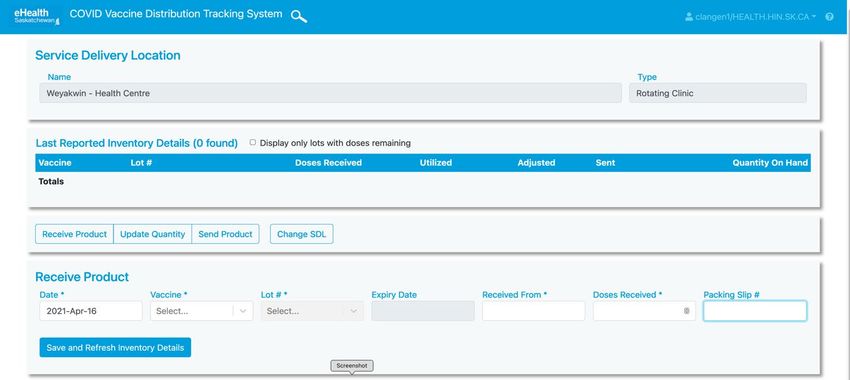This screenshot has width=850, height=380.
Task: Open the clangen1 user account menu
Action: [751, 17]
